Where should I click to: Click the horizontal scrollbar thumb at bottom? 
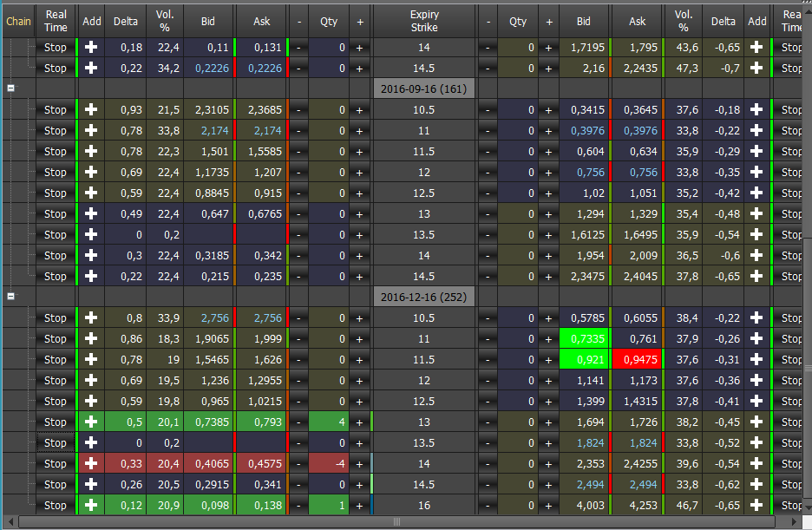[x=396, y=521]
